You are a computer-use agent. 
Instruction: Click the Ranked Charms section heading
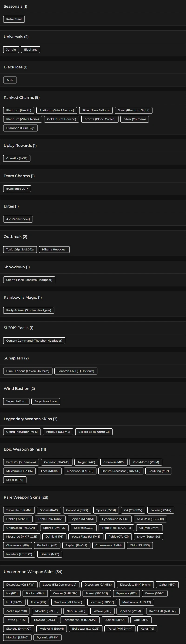tap(22, 97)
